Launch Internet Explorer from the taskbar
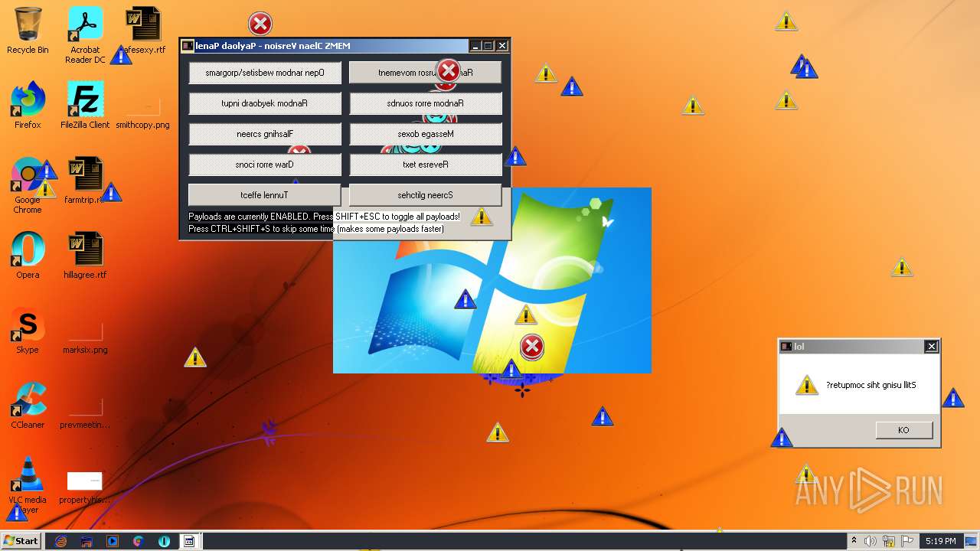This screenshot has height=551, width=980. click(61, 541)
